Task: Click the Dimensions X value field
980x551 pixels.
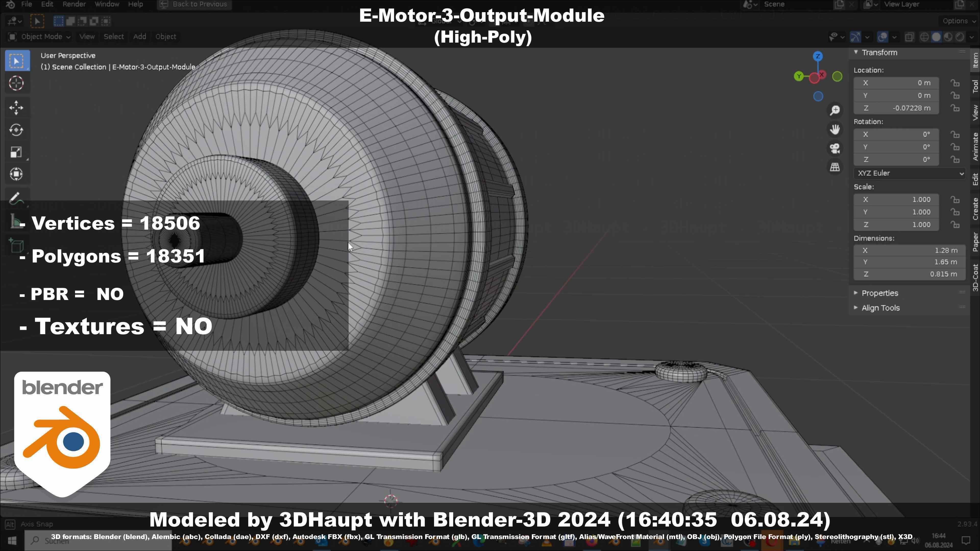Action: point(909,251)
